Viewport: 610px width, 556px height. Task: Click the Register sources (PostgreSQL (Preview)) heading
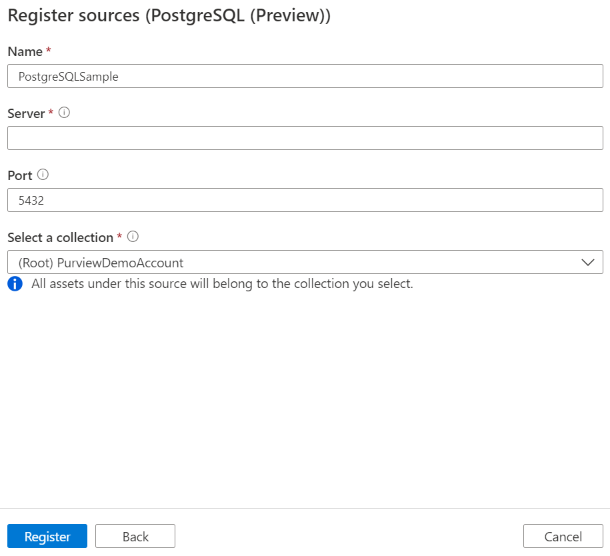coord(169,16)
